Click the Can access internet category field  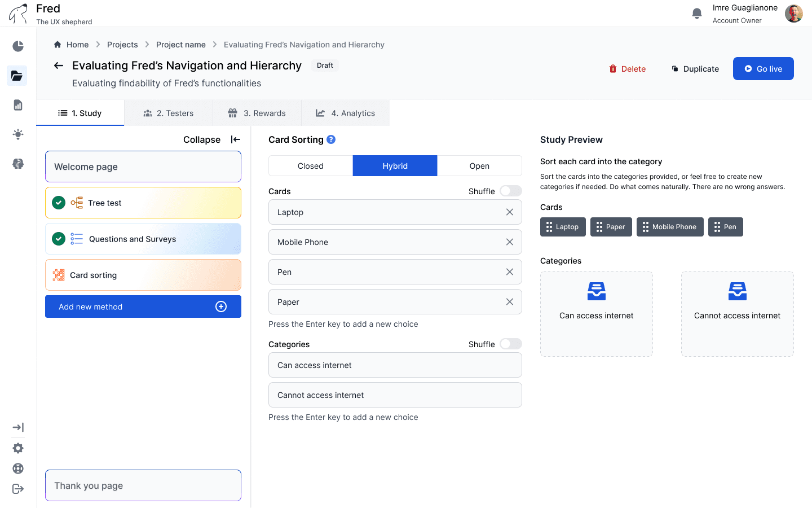point(395,365)
